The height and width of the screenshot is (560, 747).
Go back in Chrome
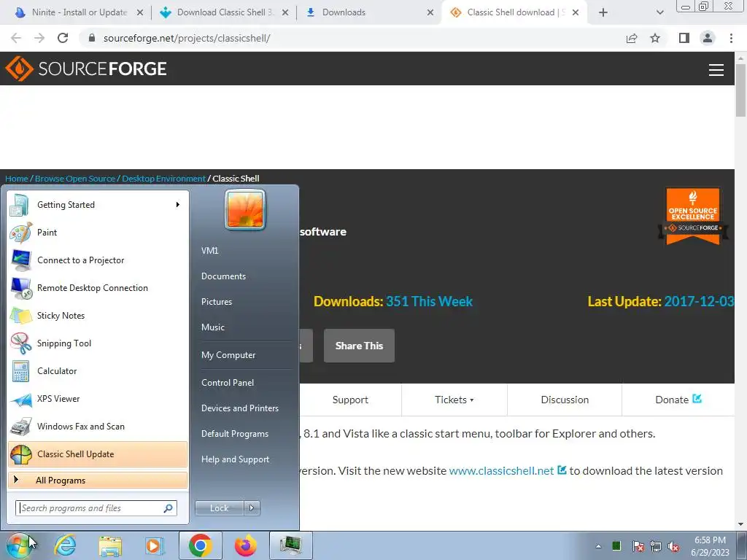pyautogui.click(x=16, y=38)
